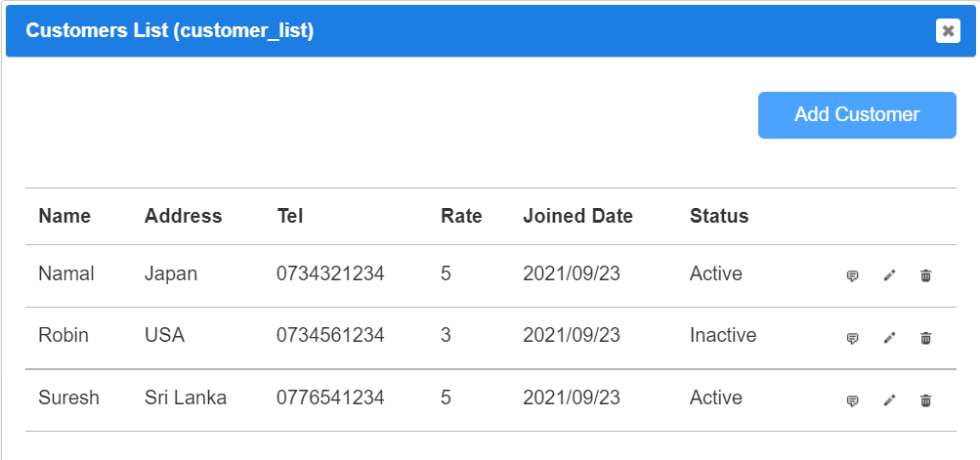Click Robin's rate value 3
The height and width of the screenshot is (460, 980).
pos(446,336)
